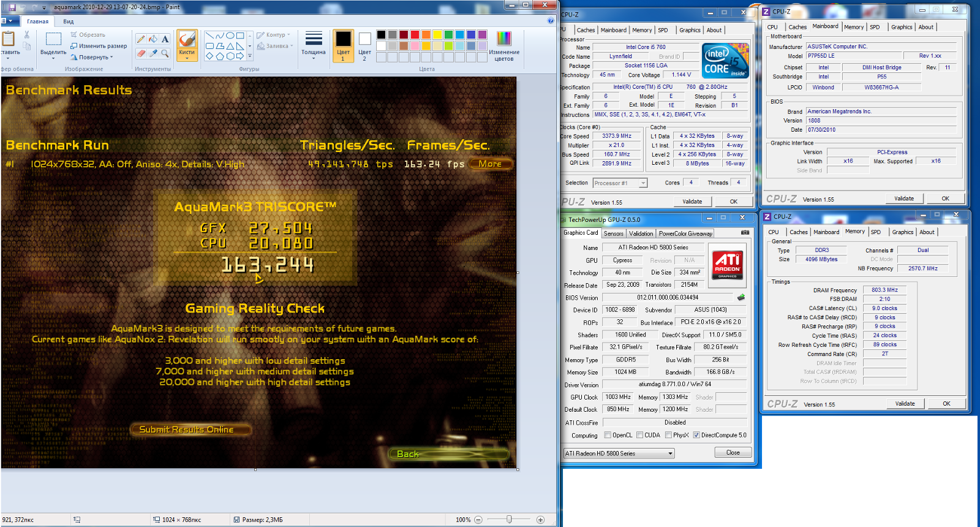Select the Text tool (letter A)
Image resolution: width=980 pixels, height=527 pixels.
click(165, 39)
